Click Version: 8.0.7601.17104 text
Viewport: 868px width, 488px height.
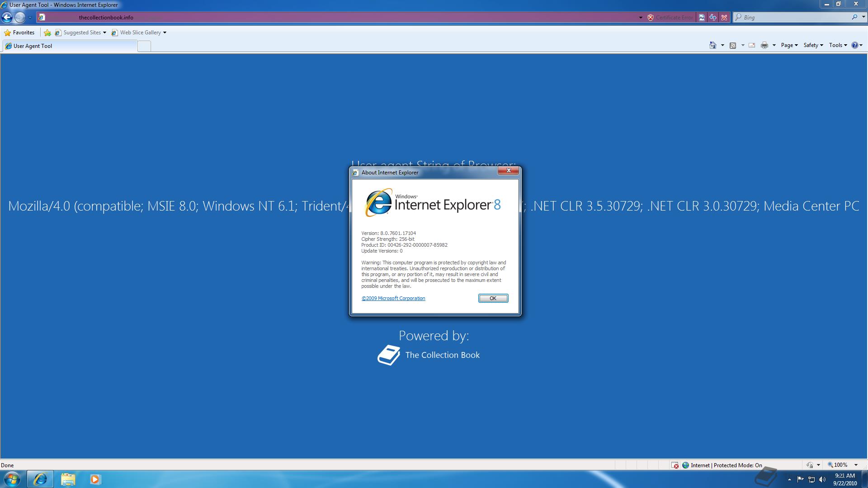(388, 233)
